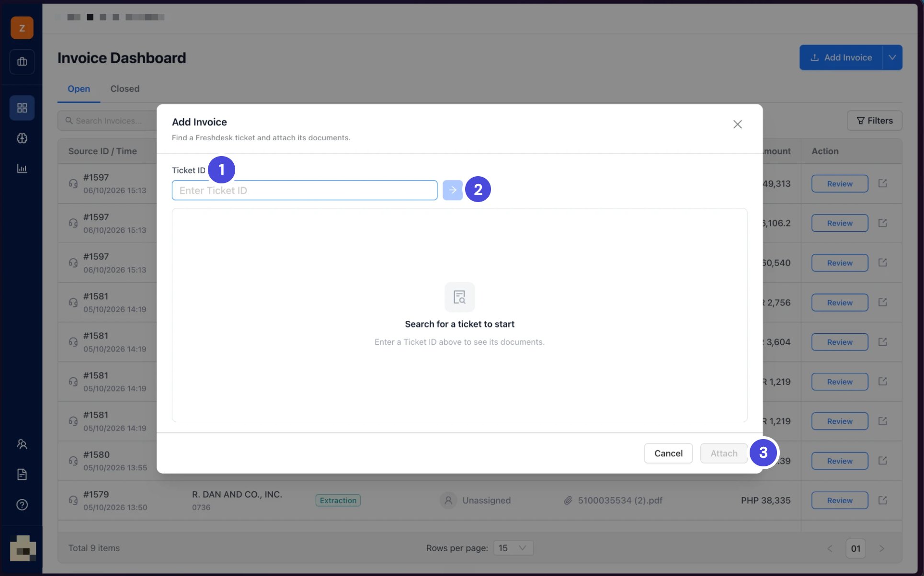Open external link for 2,756 invoice row
Screen dimensions: 924x576
click(882, 302)
